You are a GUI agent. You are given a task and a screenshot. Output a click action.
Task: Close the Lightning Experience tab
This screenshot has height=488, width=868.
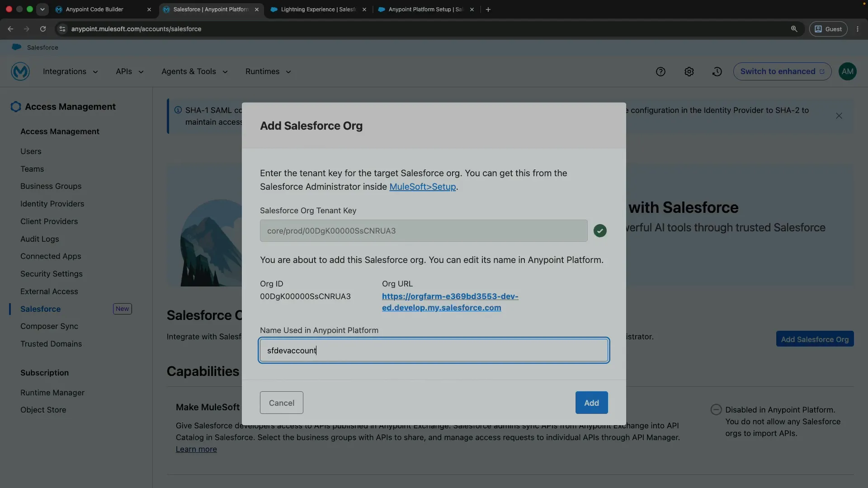tap(364, 9)
